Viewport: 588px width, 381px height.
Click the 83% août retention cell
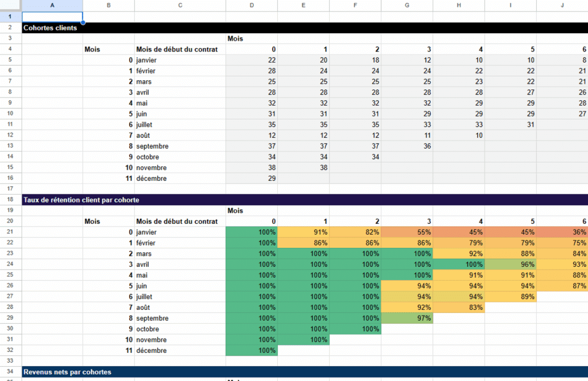pyautogui.click(x=458, y=308)
